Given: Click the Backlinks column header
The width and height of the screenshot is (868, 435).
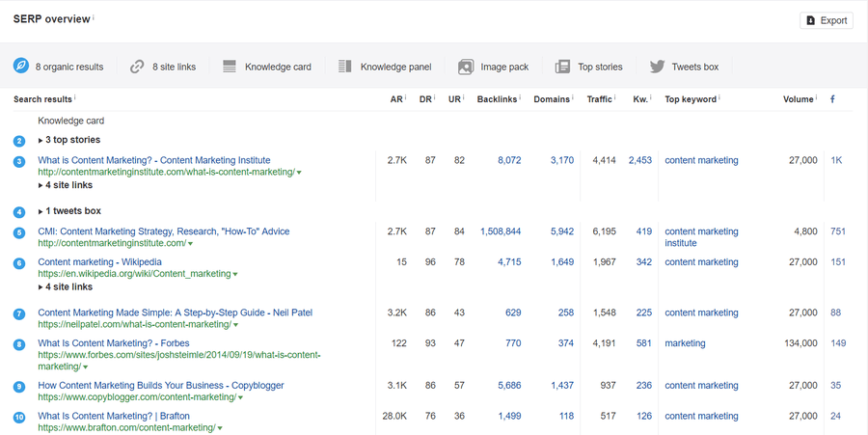Looking at the screenshot, I should click(x=497, y=99).
